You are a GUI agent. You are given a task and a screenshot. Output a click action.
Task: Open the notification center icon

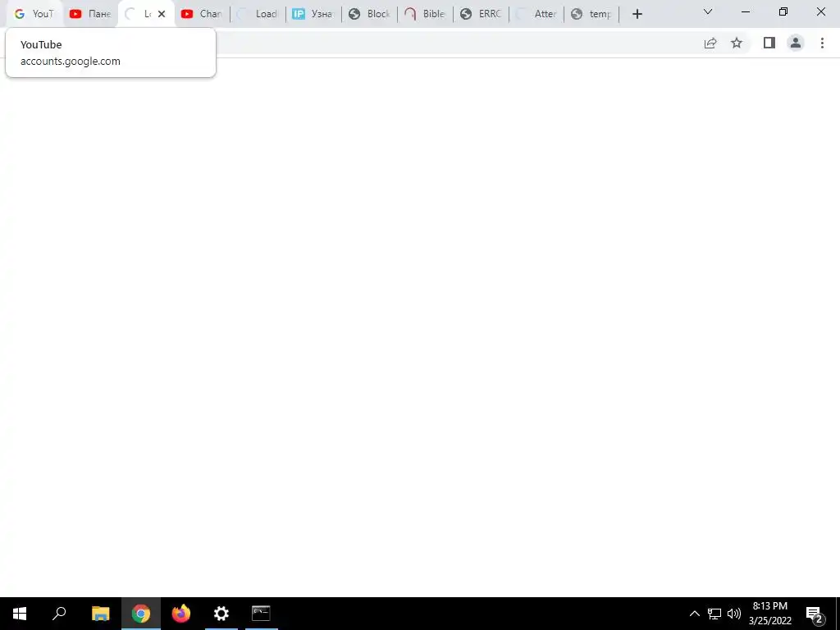(815, 614)
